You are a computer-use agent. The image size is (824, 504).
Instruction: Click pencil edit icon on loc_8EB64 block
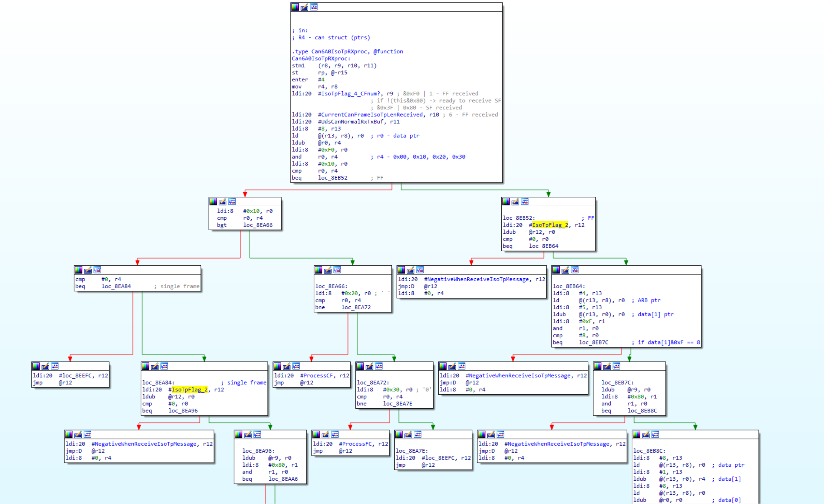[566, 270]
